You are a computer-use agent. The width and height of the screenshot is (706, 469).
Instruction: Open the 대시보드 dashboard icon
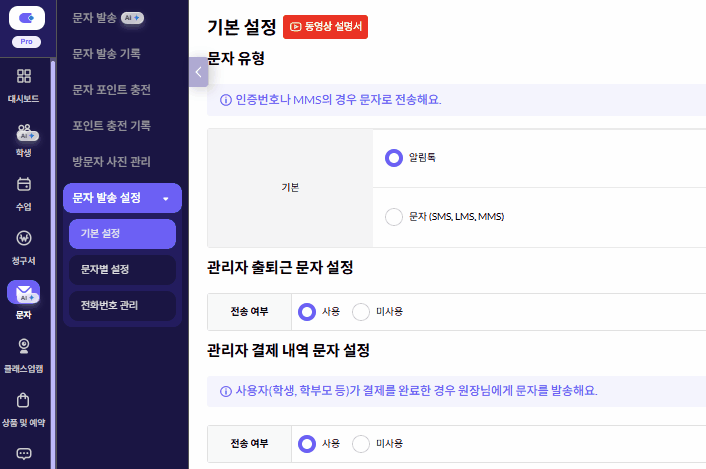[x=24, y=77]
